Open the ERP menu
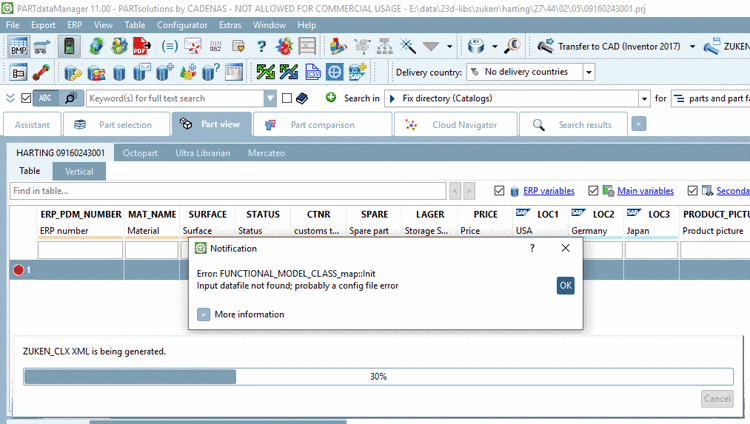This screenshot has height=424, width=750. (74, 25)
